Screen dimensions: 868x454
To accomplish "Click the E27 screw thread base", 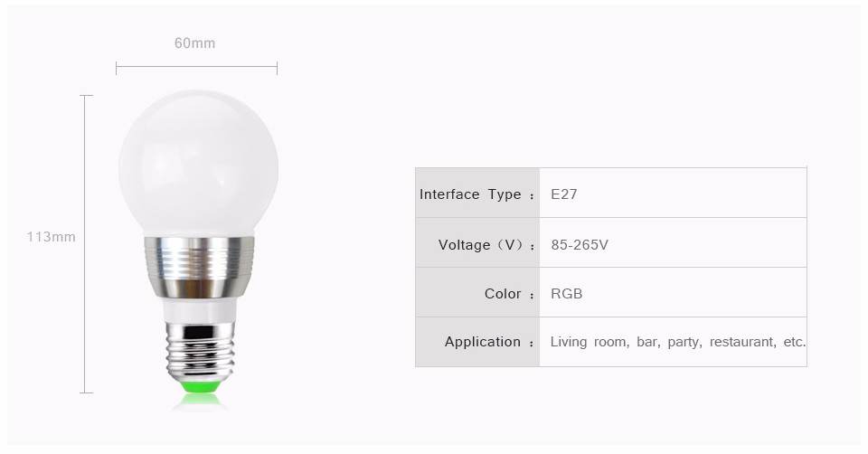I will tap(199, 351).
